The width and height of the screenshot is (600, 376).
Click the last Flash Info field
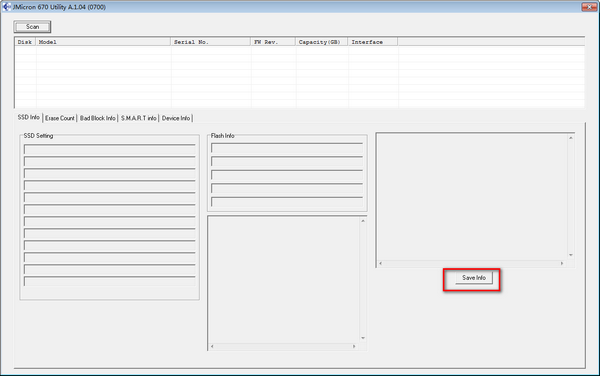pyautogui.click(x=287, y=202)
